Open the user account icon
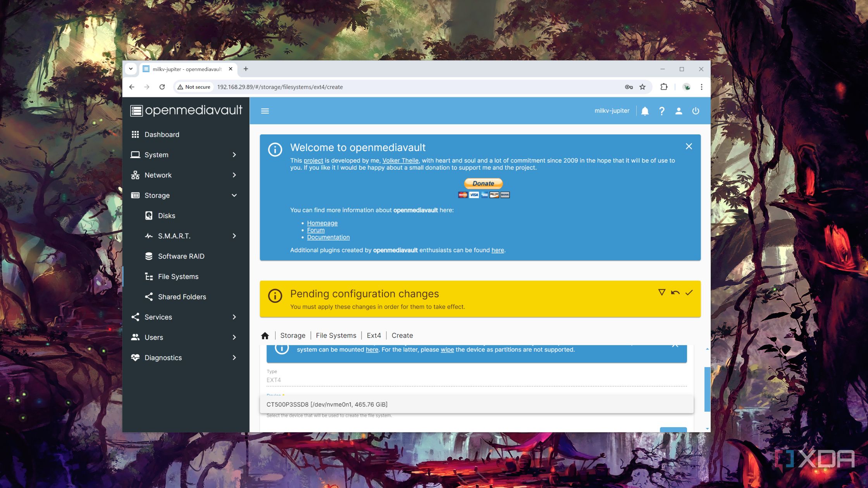868x488 pixels. point(679,111)
